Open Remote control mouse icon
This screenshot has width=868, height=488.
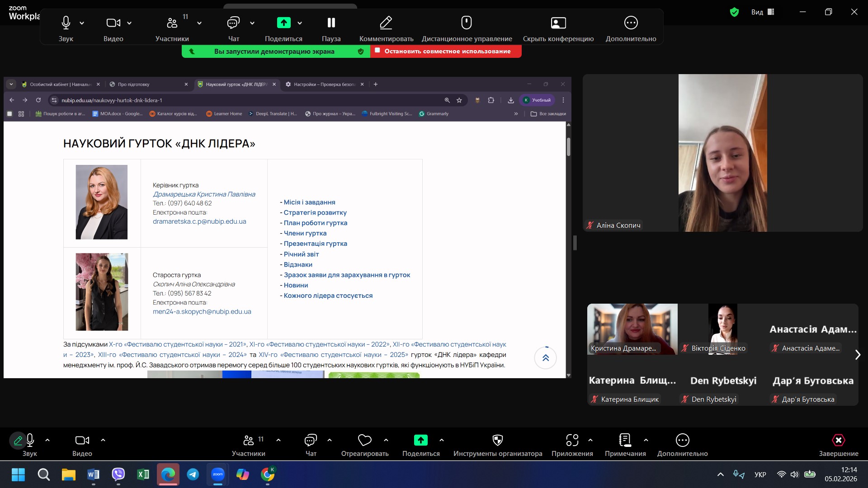(x=466, y=23)
